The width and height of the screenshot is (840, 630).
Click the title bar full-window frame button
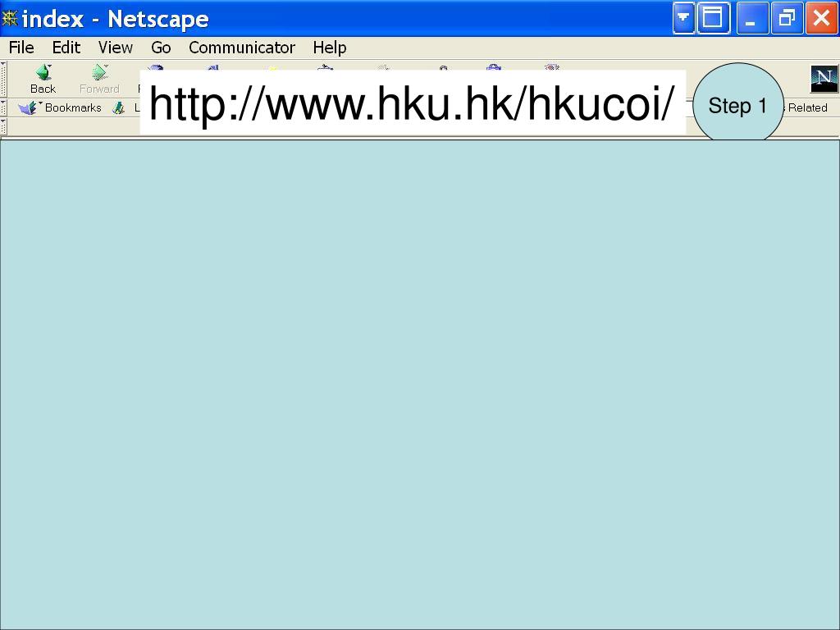(713, 18)
